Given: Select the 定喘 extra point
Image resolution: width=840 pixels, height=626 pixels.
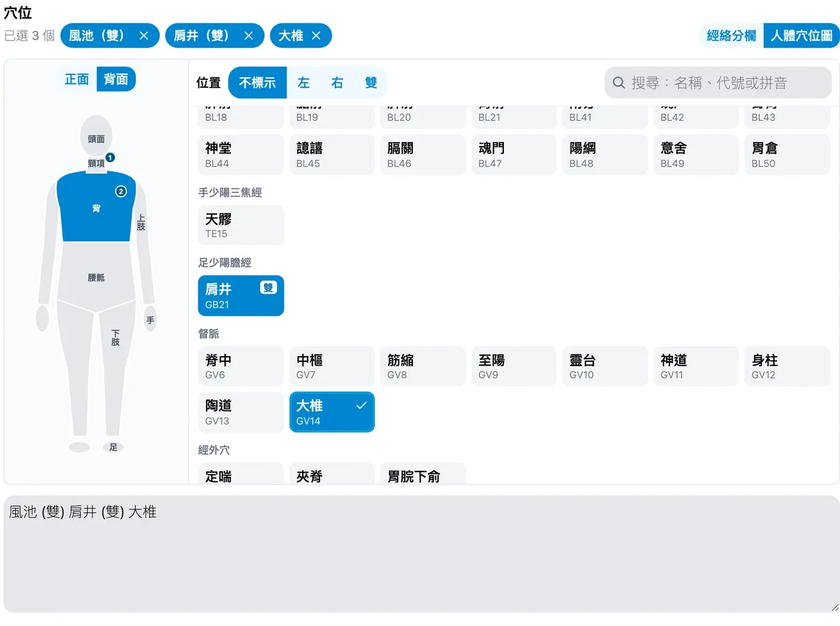Looking at the screenshot, I should coord(241,473).
